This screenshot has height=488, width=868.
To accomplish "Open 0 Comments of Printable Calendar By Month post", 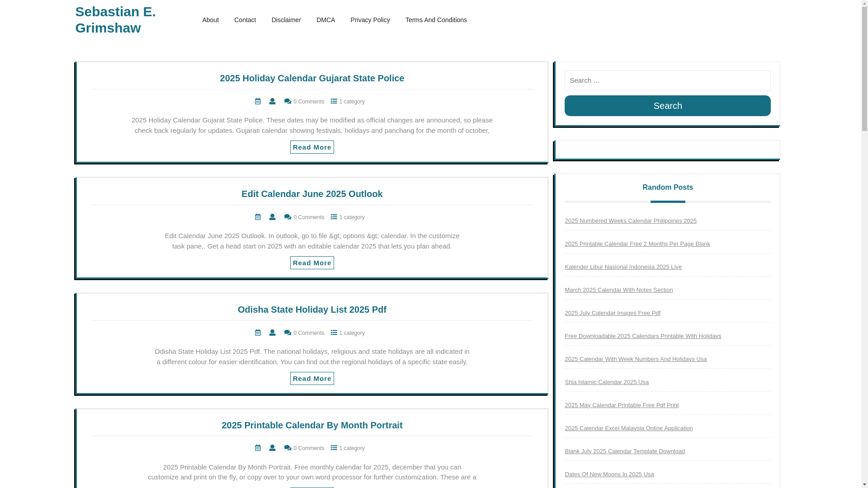I will coord(309,448).
